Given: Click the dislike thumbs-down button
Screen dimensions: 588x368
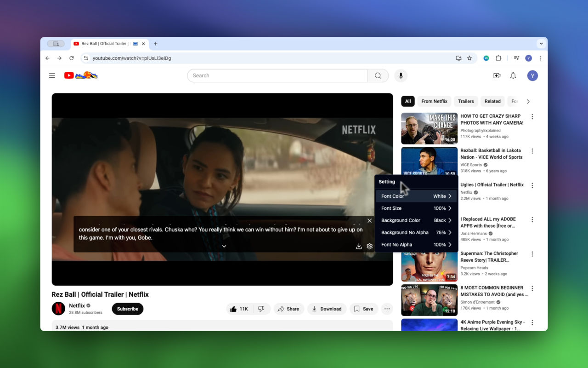Looking at the screenshot, I should point(261,309).
